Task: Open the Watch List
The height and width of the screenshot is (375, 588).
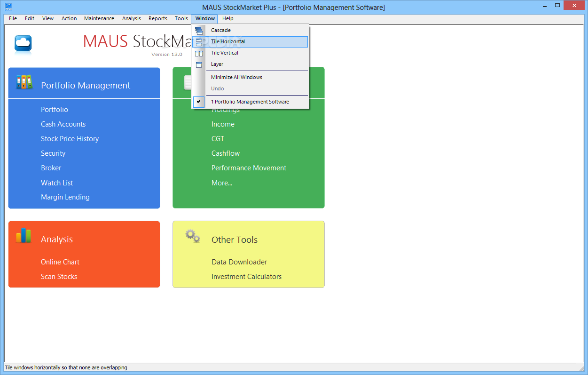Action: tap(57, 183)
